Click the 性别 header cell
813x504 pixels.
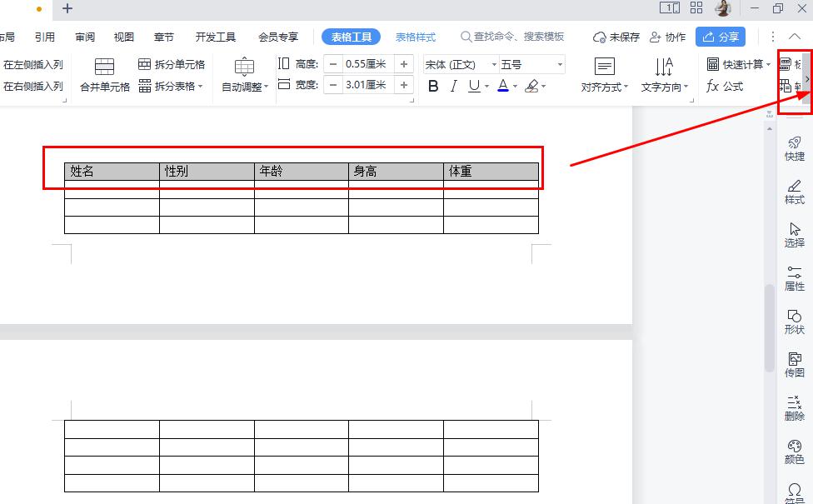coord(207,172)
